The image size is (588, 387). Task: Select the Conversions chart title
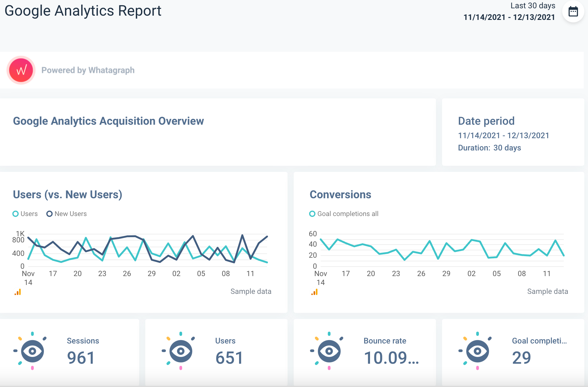(341, 194)
